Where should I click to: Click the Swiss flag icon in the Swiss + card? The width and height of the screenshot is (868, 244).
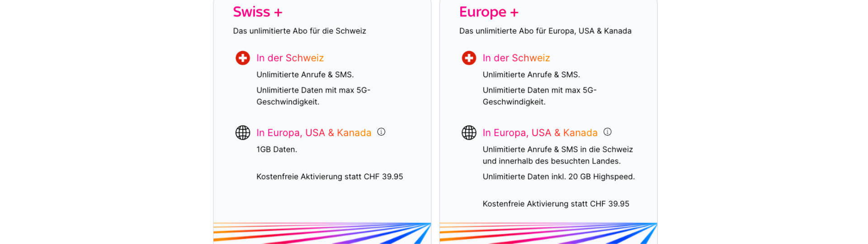tap(243, 58)
